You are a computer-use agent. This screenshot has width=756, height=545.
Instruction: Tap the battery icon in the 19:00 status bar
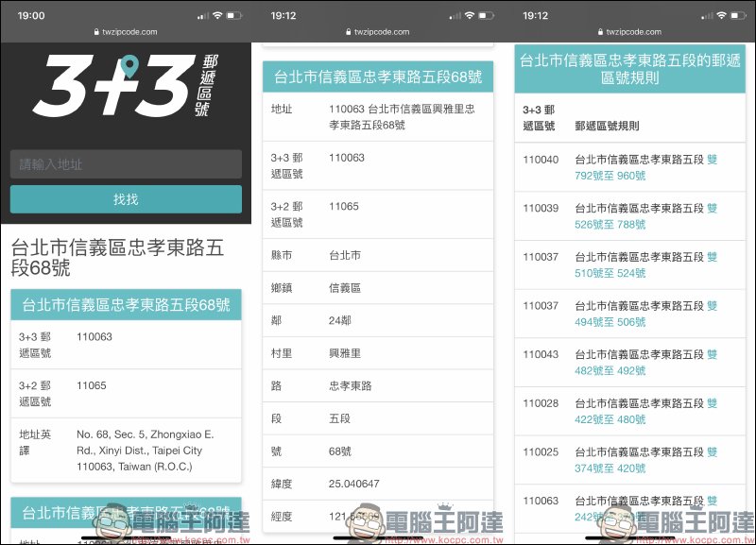tap(236, 16)
